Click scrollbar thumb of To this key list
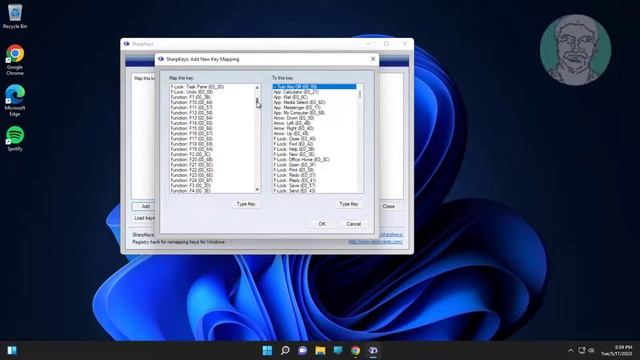Viewport: 640px width, 360px height. click(x=360, y=94)
